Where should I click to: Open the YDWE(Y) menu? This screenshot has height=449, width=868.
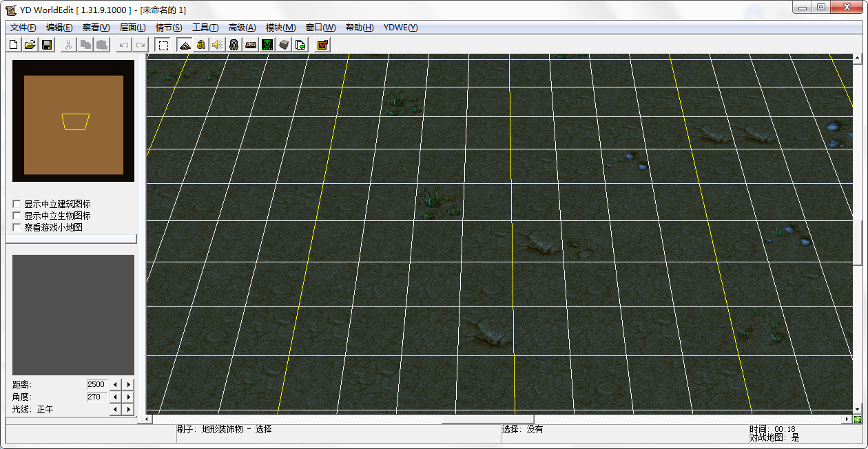[400, 28]
